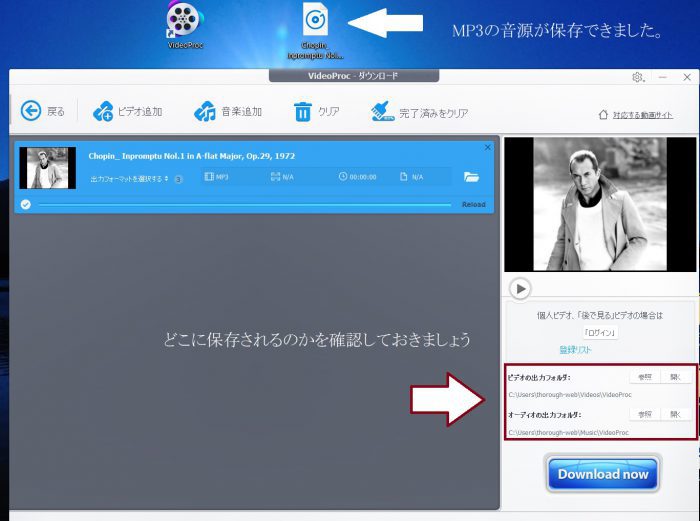Select the Chopin Inpromptu MP3 desktop file

(x=316, y=30)
